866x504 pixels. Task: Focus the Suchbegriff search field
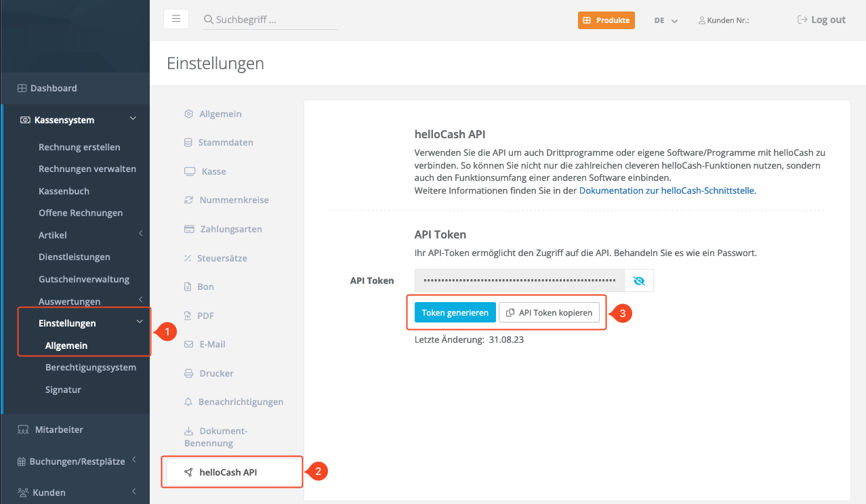(270, 20)
